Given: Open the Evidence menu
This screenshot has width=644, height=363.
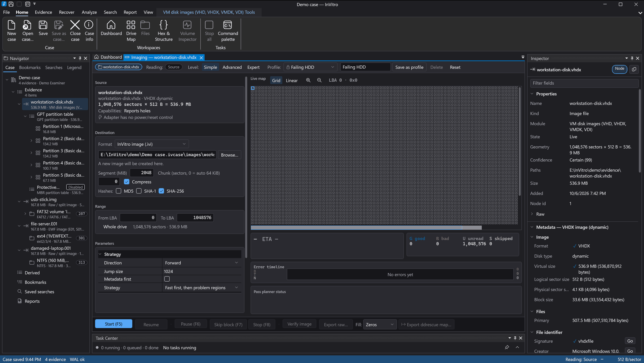Looking at the screenshot, I should coord(43,12).
